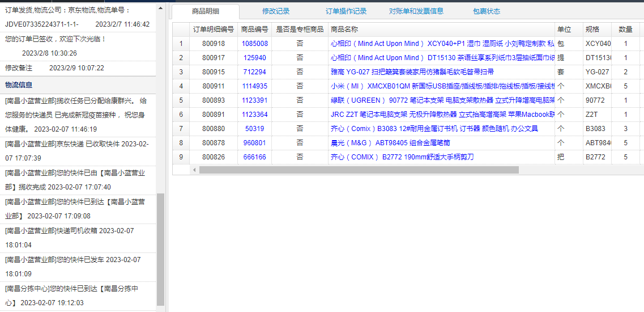Click specification cell Z2T
This screenshot has height=312, width=644.
597,115
